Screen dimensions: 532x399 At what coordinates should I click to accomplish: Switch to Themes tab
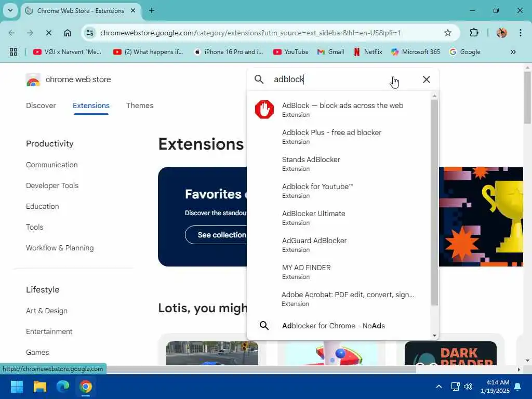140,105
